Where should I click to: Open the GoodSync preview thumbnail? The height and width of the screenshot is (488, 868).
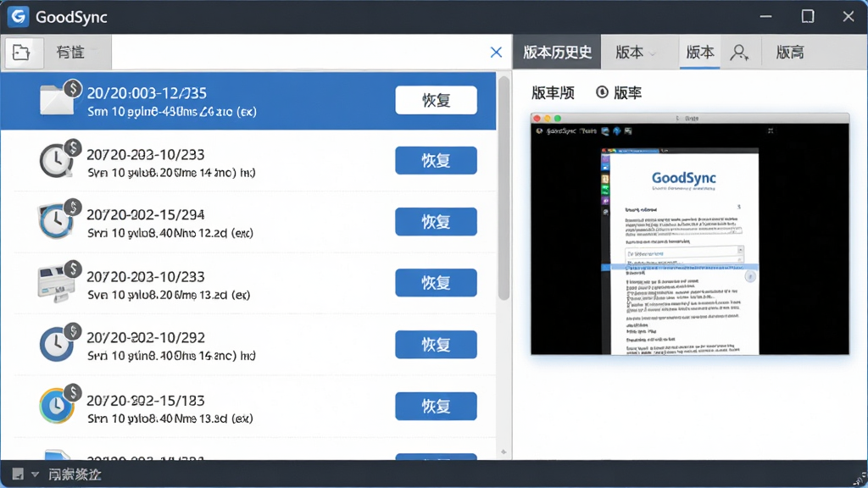pyautogui.click(x=690, y=234)
